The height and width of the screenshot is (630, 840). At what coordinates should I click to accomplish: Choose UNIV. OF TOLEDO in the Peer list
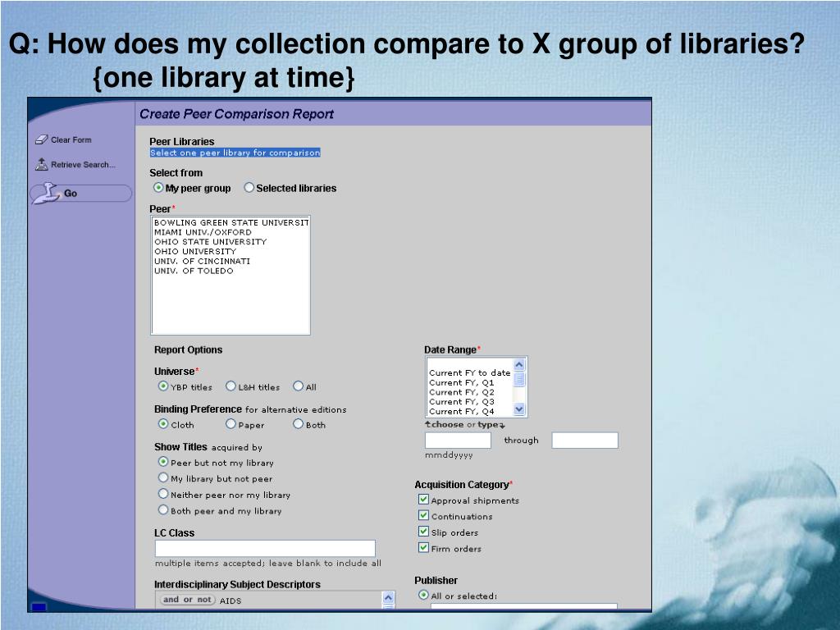[231, 271]
